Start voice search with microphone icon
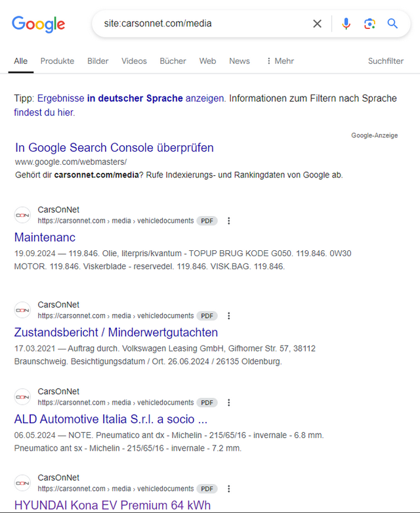This screenshot has height=513, width=420. tap(346, 24)
